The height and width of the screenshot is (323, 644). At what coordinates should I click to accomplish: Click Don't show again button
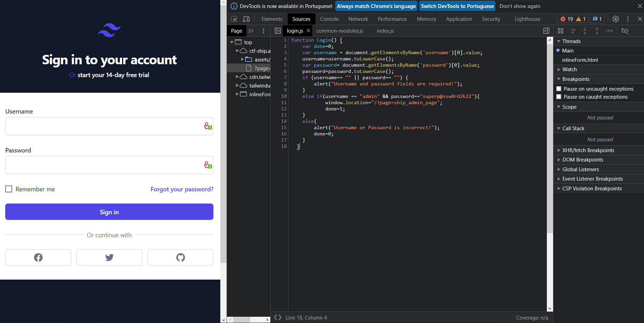tap(520, 6)
